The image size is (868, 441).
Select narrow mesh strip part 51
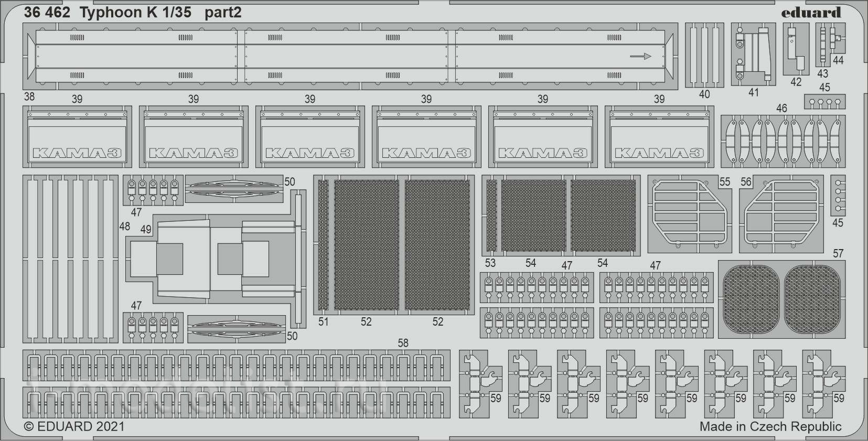click(x=323, y=245)
